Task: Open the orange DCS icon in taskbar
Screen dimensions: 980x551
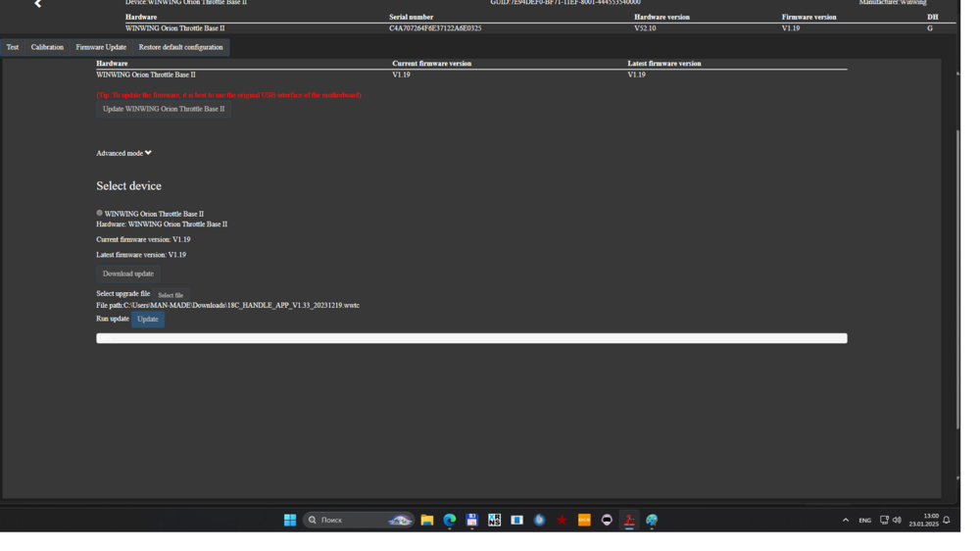Action: [x=584, y=521]
